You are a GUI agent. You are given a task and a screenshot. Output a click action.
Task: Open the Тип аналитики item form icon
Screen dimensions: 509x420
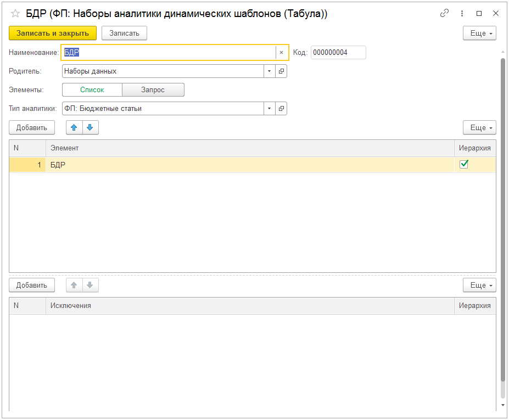tap(281, 108)
